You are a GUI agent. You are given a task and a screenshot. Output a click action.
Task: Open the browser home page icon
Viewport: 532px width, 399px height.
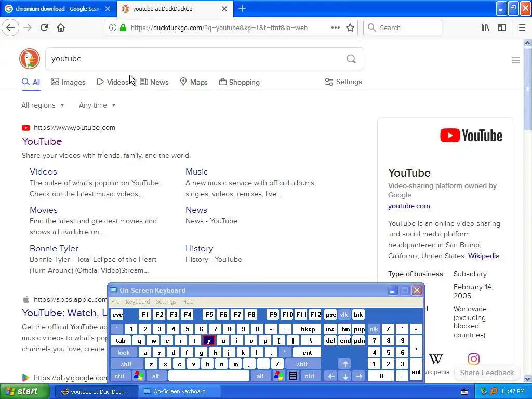pyautogui.click(x=61, y=28)
